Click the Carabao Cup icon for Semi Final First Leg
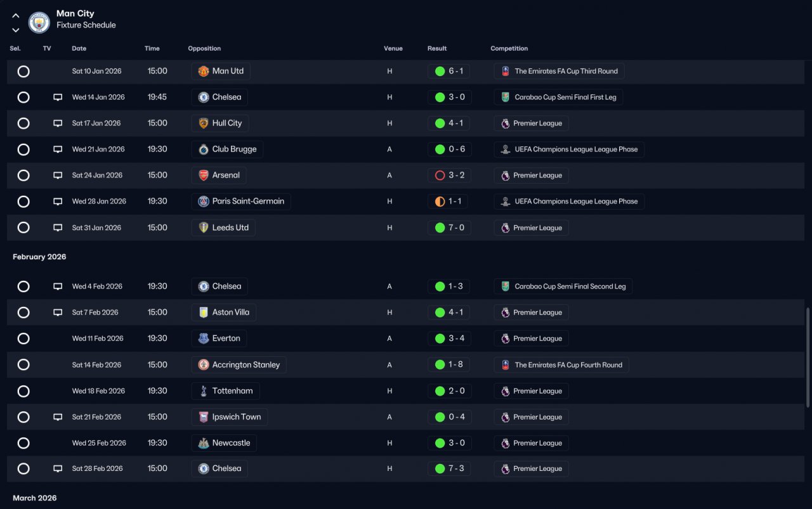This screenshot has width=812, height=509. point(505,97)
